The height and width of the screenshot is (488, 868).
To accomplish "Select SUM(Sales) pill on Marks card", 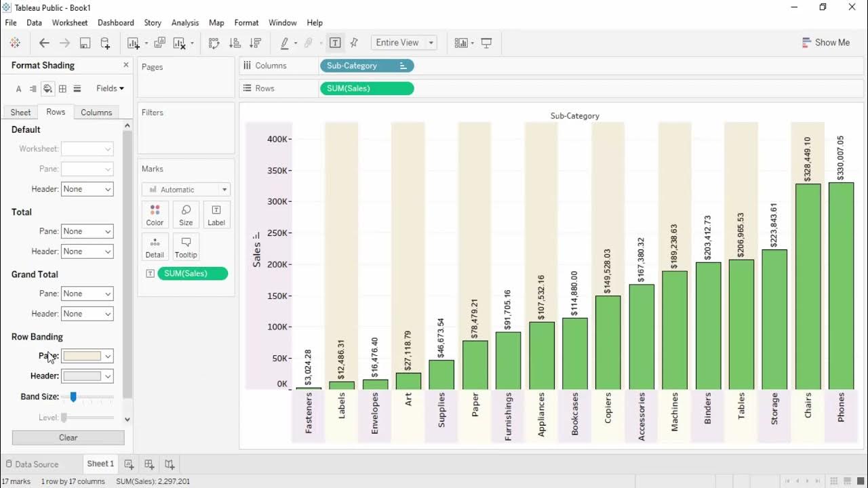I will click(x=193, y=274).
